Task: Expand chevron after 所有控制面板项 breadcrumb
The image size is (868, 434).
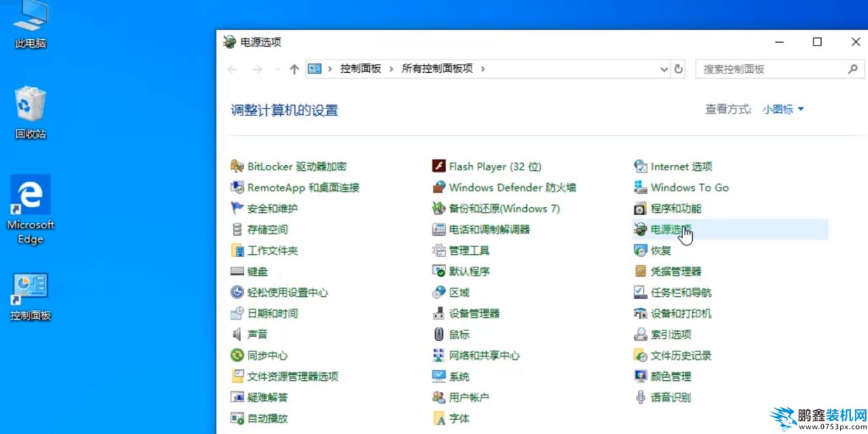Action: (x=483, y=69)
